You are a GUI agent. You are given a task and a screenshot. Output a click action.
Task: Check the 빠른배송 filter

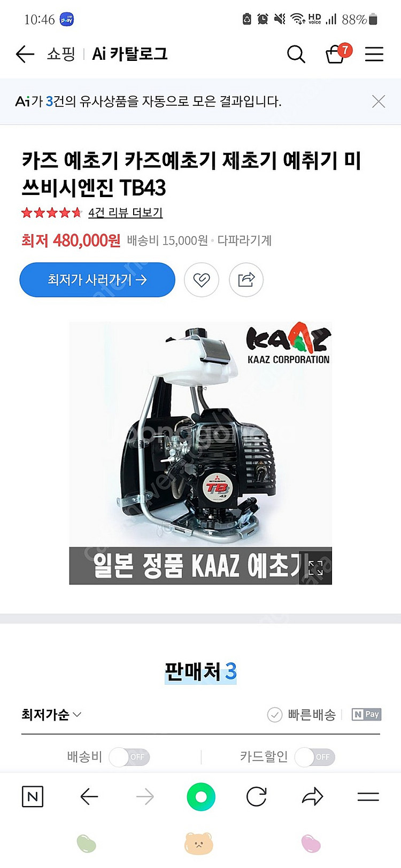click(302, 715)
